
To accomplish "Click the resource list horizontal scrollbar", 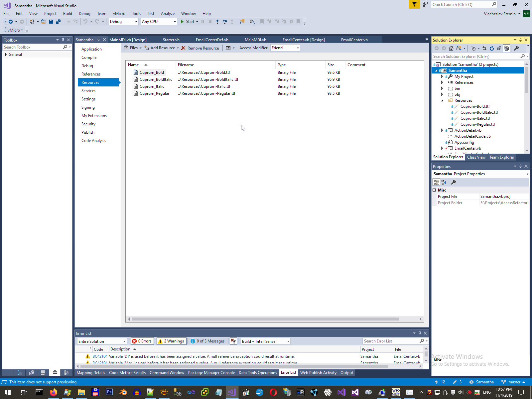I will tap(265, 319).
